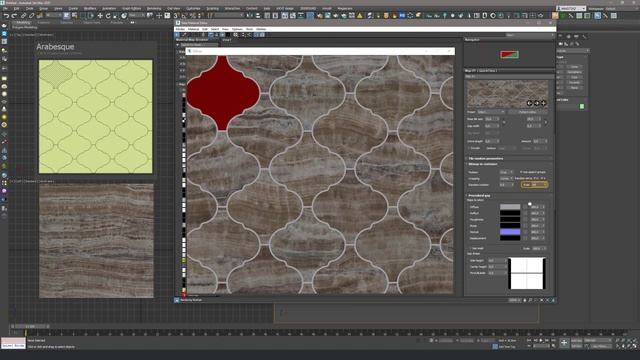Toggle percent snap

coord(192,16)
